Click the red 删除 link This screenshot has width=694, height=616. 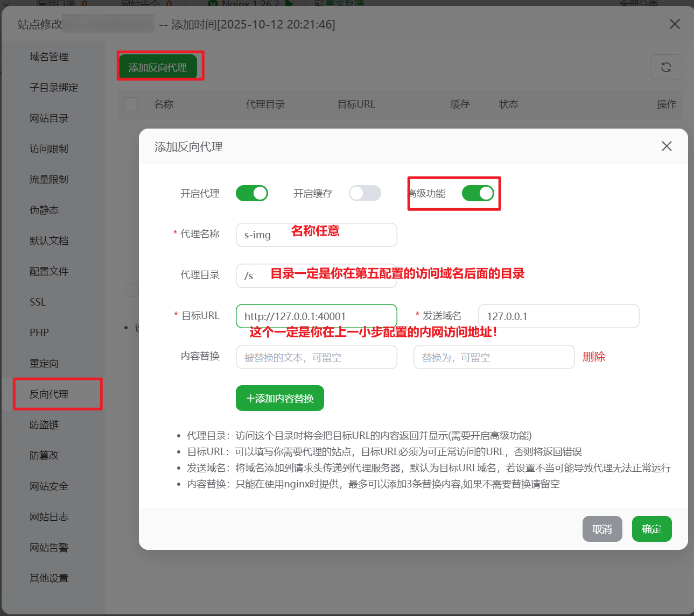pos(594,357)
